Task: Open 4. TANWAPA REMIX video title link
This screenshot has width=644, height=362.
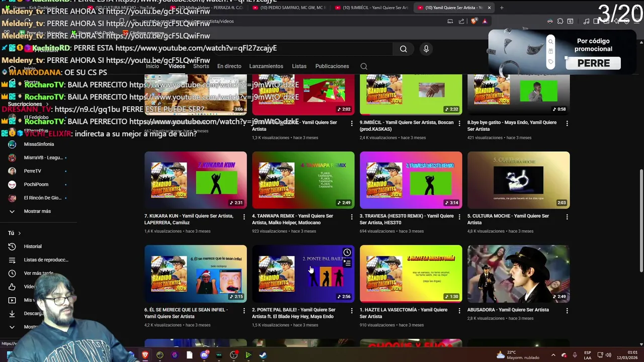Action: [293, 219]
